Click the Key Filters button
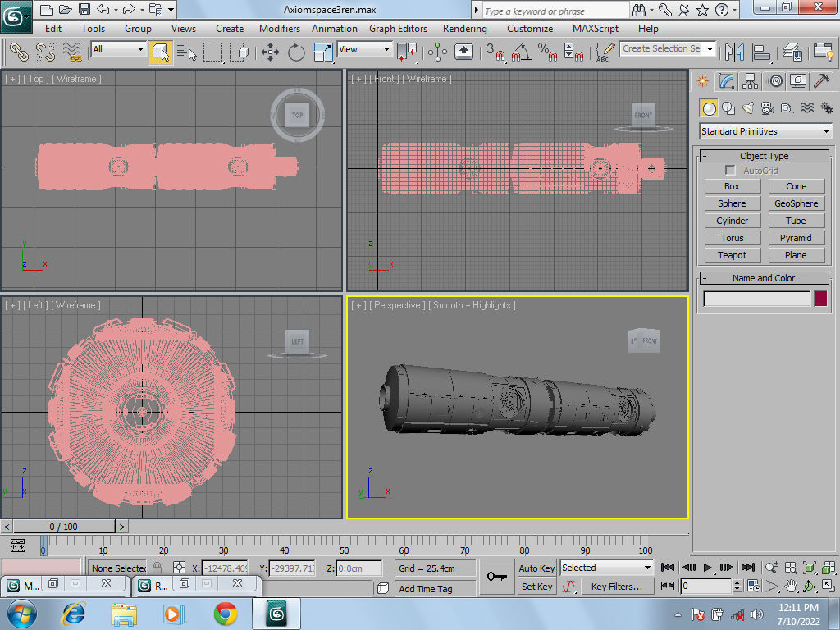840x630 pixels. click(617, 587)
